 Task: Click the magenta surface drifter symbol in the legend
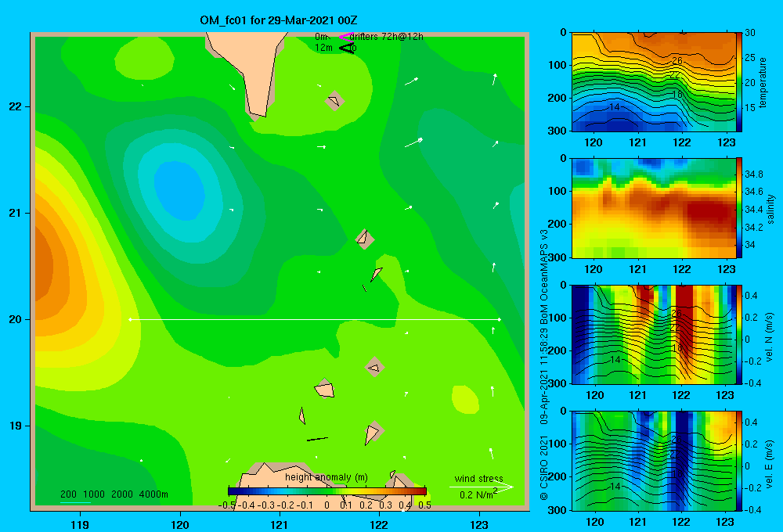[346, 37]
